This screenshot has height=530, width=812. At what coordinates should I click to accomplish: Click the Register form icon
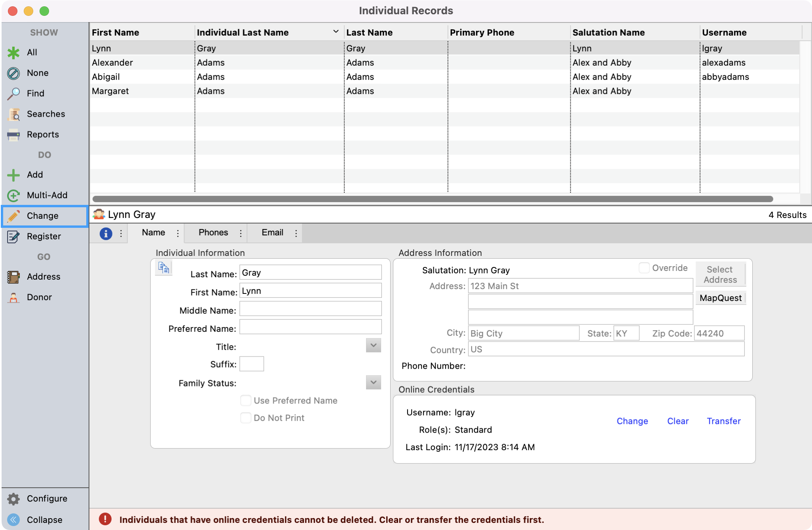[x=13, y=237]
